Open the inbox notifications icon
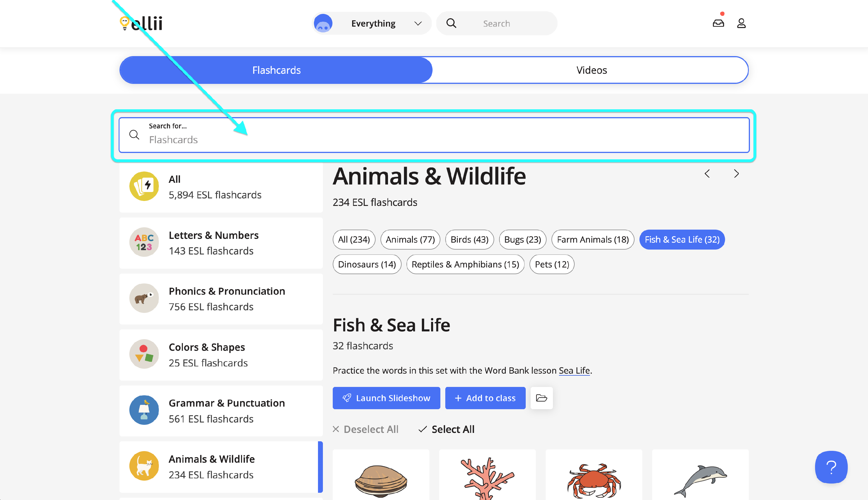 tap(718, 23)
